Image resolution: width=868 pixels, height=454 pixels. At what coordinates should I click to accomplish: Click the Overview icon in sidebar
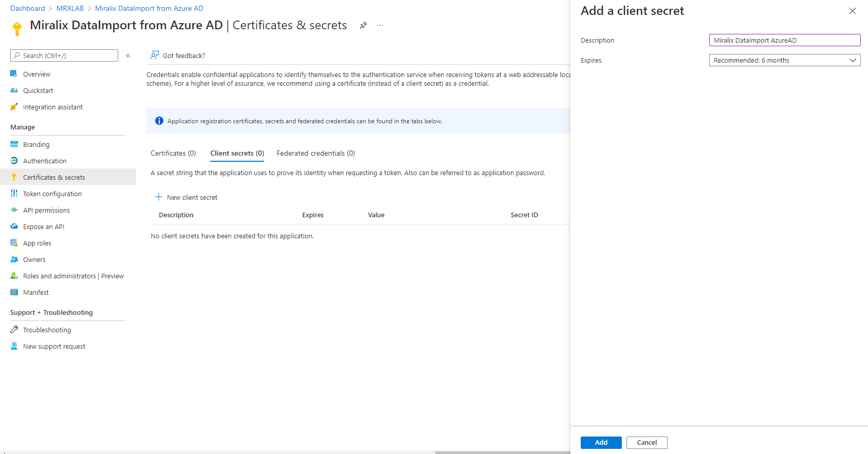pyautogui.click(x=14, y=74)
